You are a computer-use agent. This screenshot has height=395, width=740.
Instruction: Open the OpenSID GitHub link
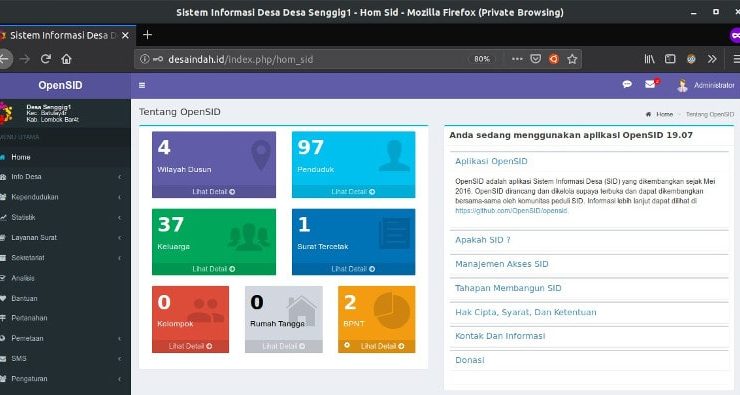click(511, 210)
